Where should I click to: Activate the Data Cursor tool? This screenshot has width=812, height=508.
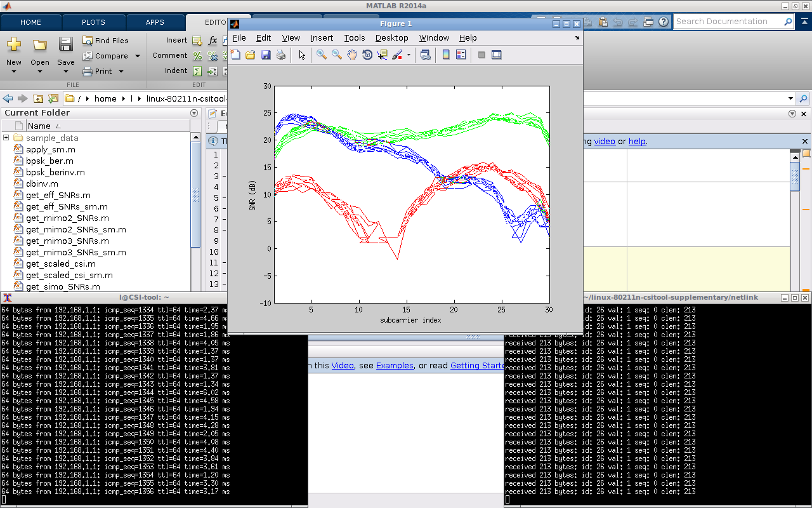click(383, 55)
